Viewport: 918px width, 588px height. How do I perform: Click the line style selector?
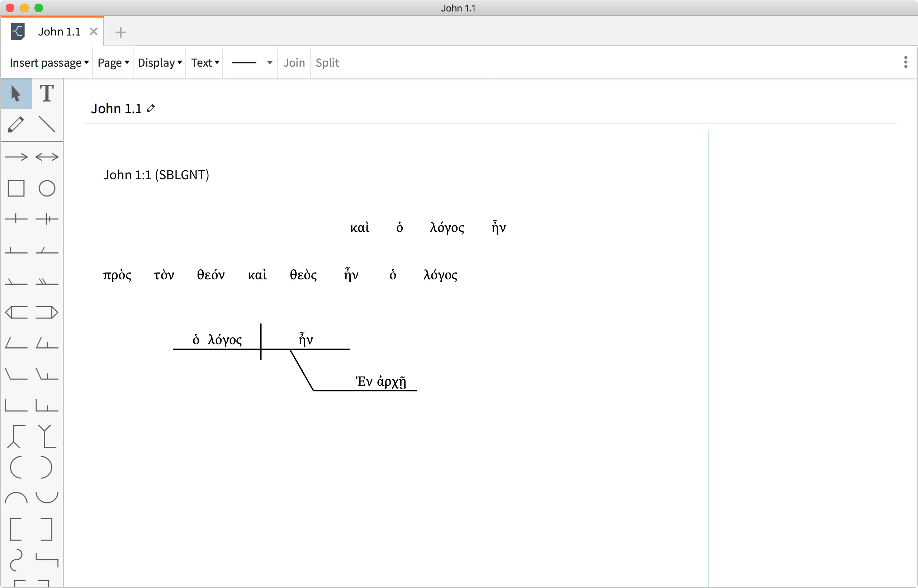(x=250, y=62)
